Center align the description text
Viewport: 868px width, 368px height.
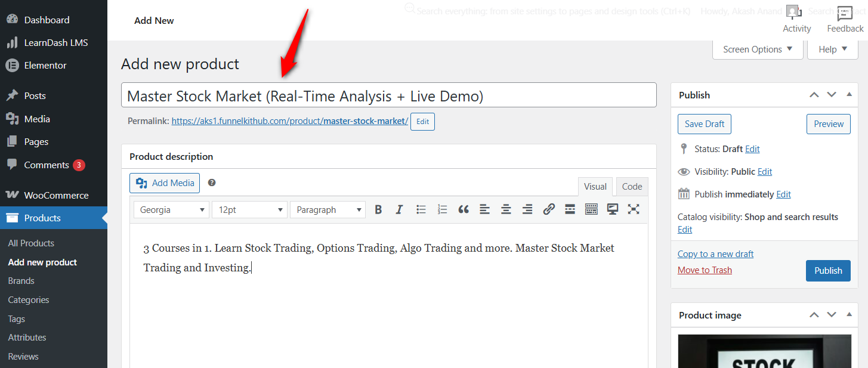(506, 209)
